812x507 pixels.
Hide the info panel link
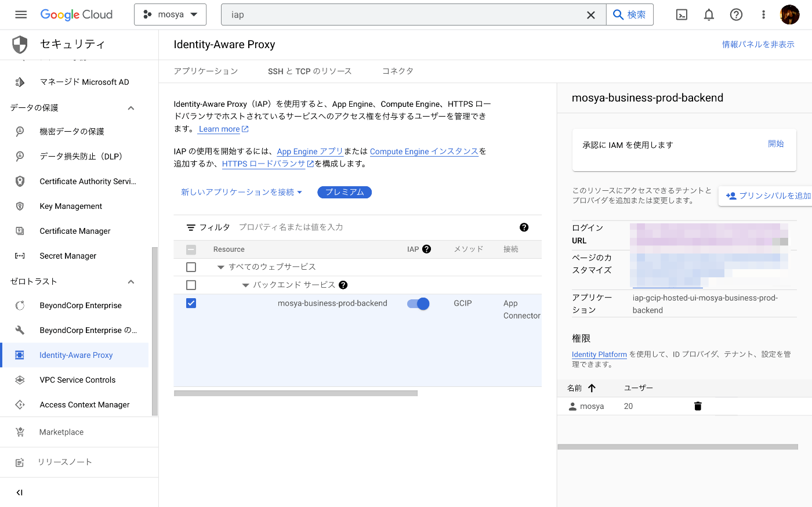[x=758, y=44]
